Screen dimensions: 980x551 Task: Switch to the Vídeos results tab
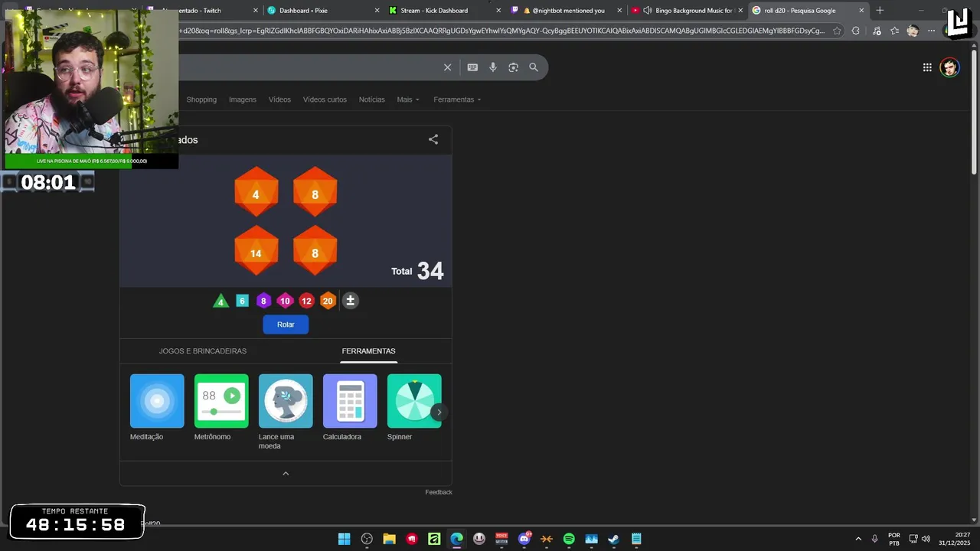coord(279,99)
